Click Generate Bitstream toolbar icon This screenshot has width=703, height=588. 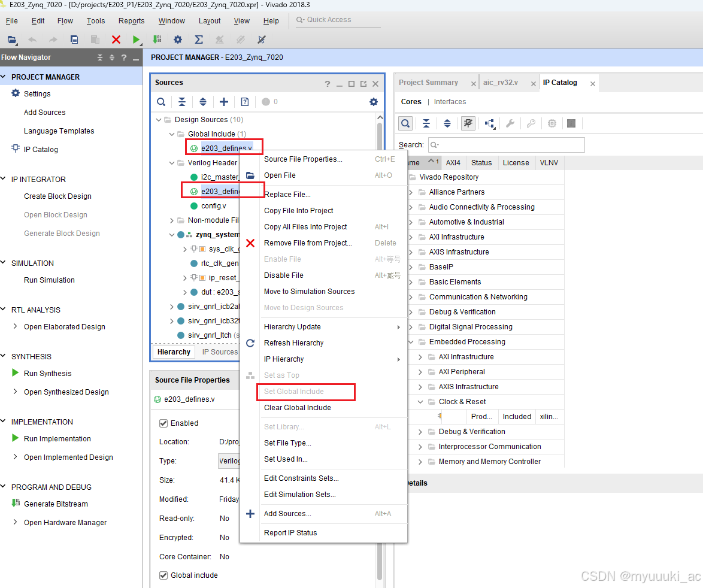pos(157,40)
